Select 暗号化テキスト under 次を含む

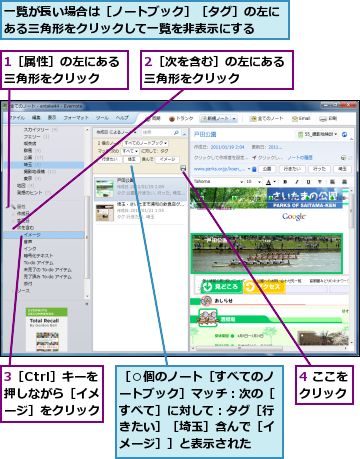point(38,256)
